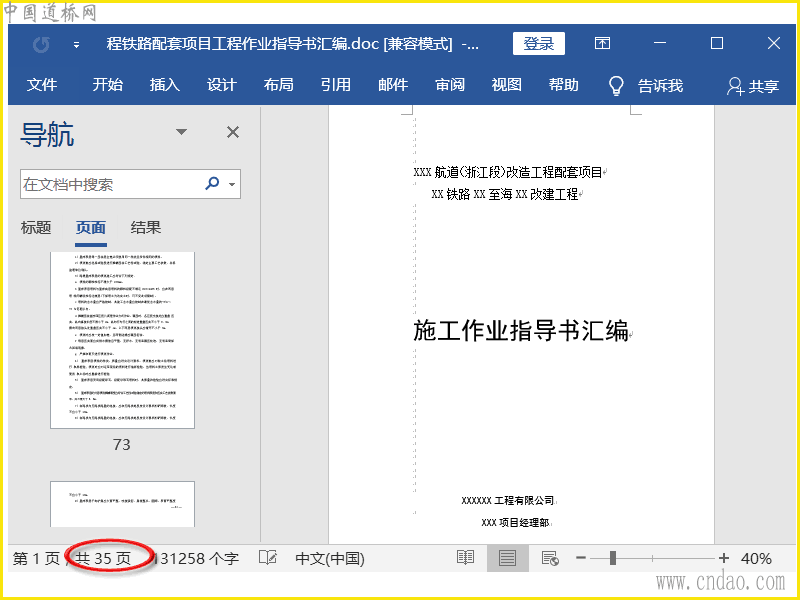Viewport: 800px width, 600px height.
Task: Click the zoom in plus button
Action: 723,558
